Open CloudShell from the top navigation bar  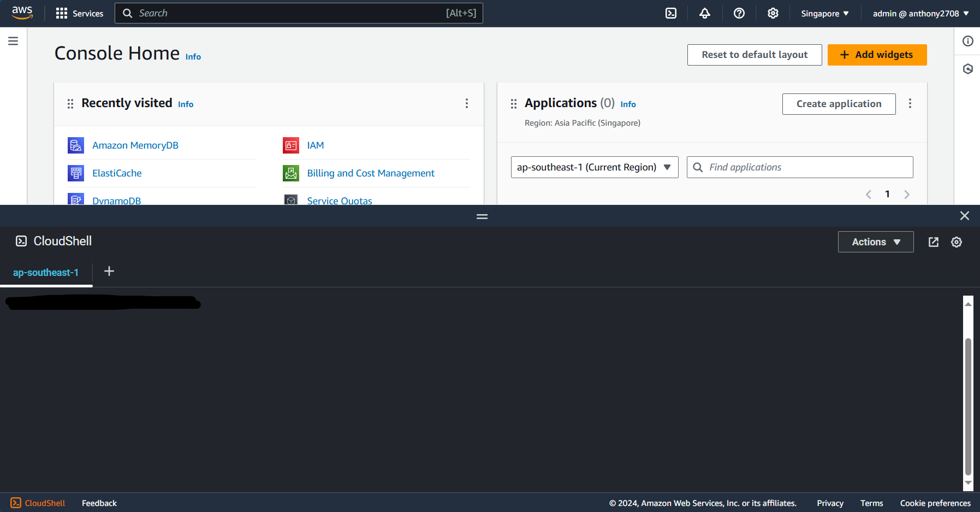671,13
